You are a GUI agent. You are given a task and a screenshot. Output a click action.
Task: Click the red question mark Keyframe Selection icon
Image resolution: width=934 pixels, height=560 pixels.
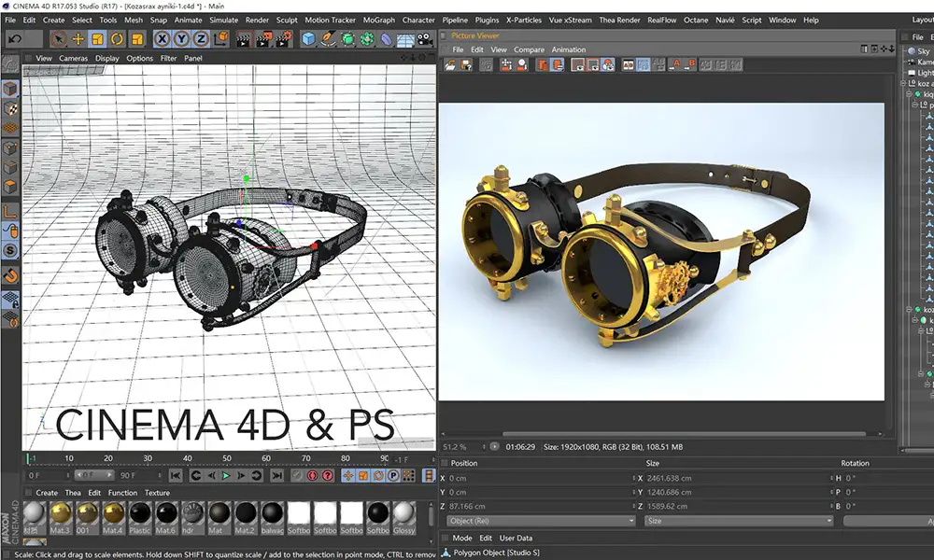point(328,475)
